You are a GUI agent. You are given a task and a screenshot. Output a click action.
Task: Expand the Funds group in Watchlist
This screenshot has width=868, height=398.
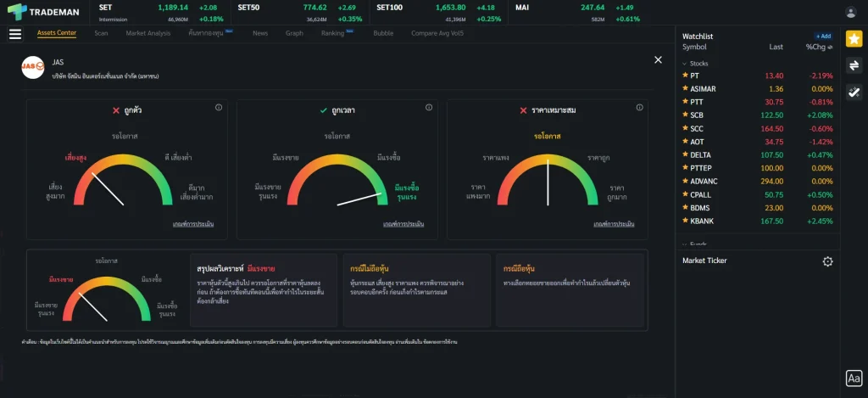click(685, 244)
